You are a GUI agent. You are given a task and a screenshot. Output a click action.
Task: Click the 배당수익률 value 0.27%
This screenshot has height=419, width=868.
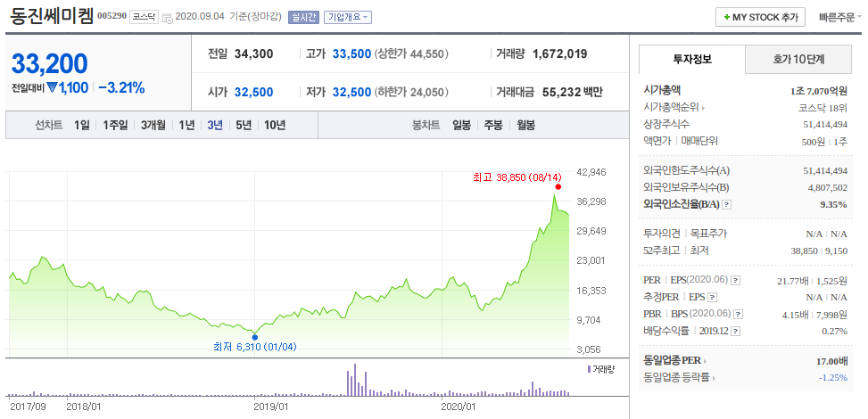(834, 332)
